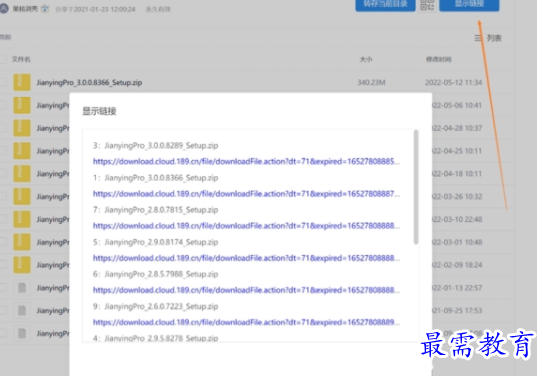542x376 pixels.
Task: Open download link under 1: JianyingPro_3.0.0.8366_Setup.zip
Action: point(246,194)
